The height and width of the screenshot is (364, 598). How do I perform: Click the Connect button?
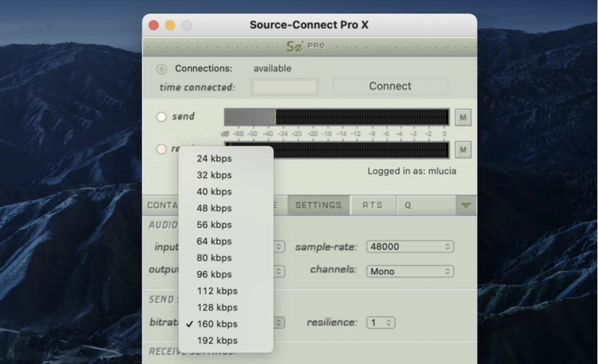390,86
